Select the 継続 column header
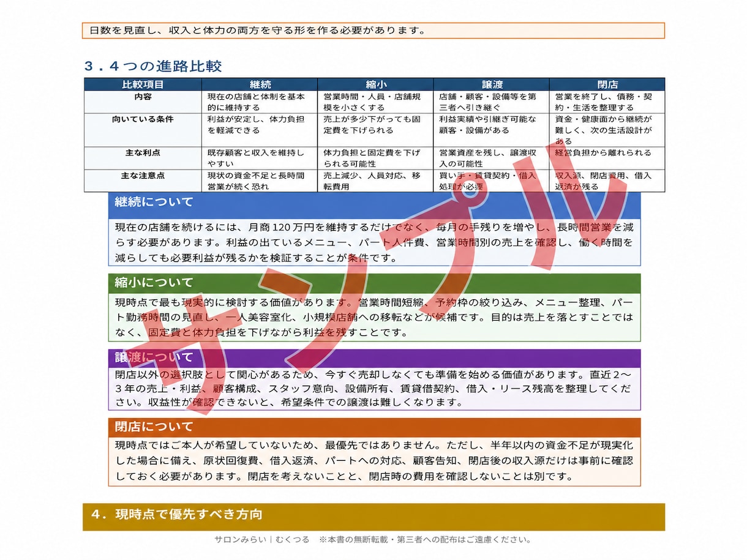Image resolution: width=747 pixels, height=560 pixels. 260,84
